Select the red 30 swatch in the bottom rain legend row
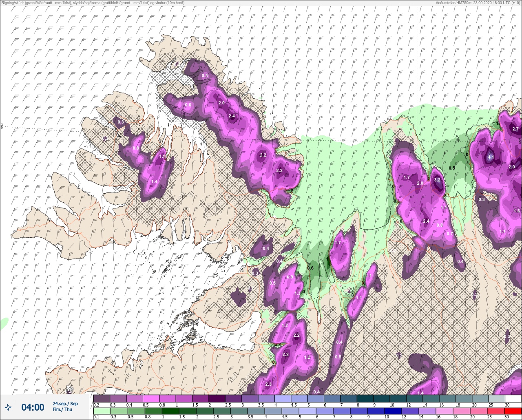This screenshot has height=420, width=522. click(x=513, y=411)
